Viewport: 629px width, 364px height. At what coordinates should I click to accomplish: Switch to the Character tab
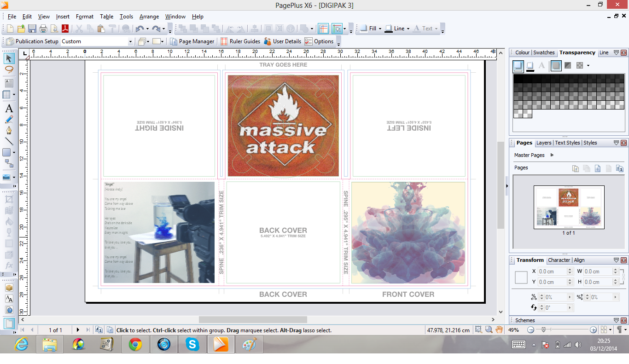click(559, 260)
